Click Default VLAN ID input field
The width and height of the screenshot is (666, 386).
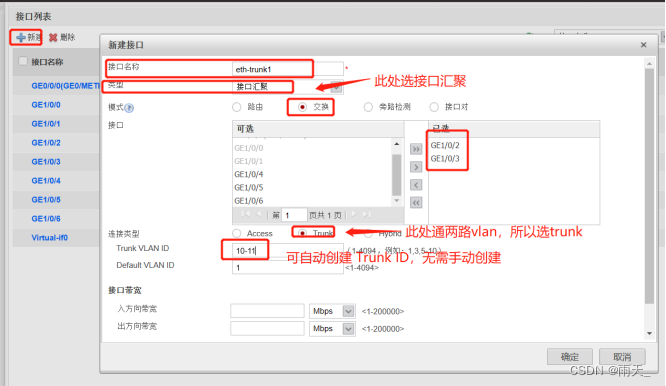(288, 268)
